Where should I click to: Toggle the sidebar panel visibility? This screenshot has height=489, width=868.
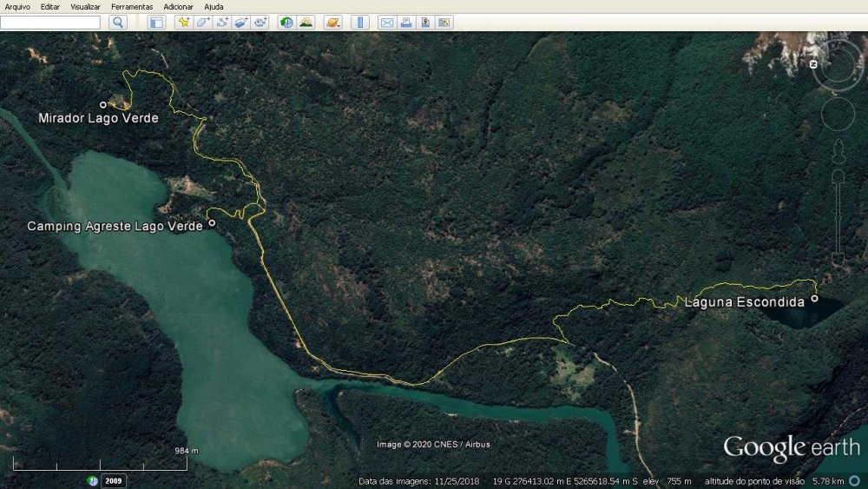click(156, 23)
